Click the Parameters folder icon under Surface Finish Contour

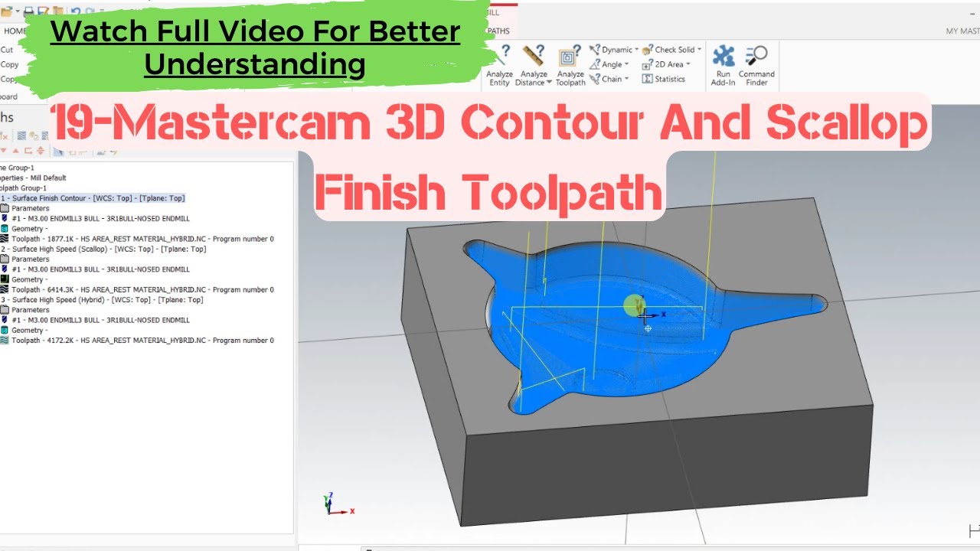5,208
